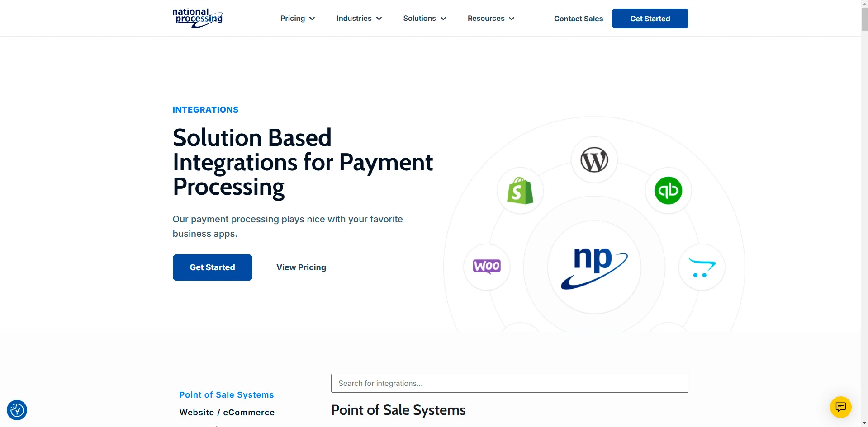868x427 pixels.
Task: Open the Industries nav item
Action: 354,18
